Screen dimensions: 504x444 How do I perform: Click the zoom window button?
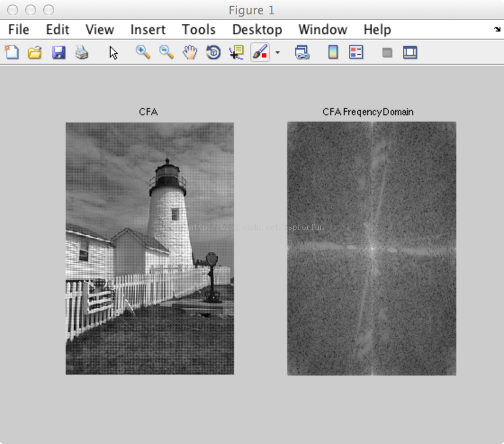(49, 10)
